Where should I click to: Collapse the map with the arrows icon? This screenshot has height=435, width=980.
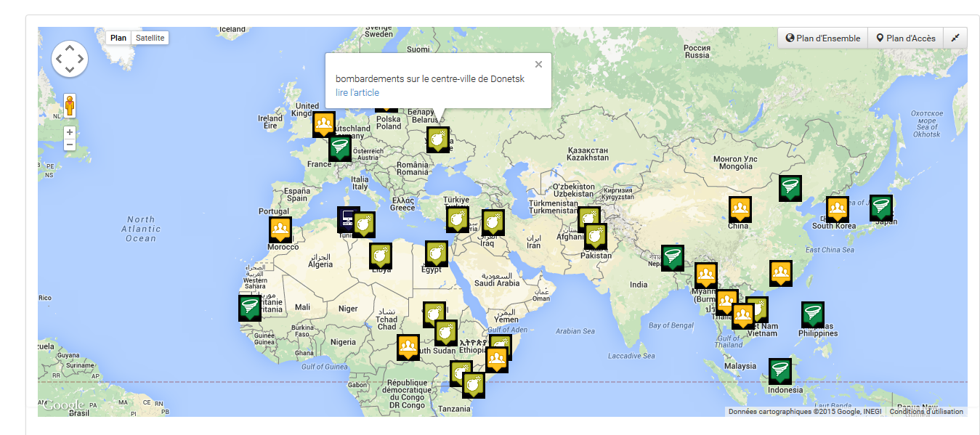955,38
